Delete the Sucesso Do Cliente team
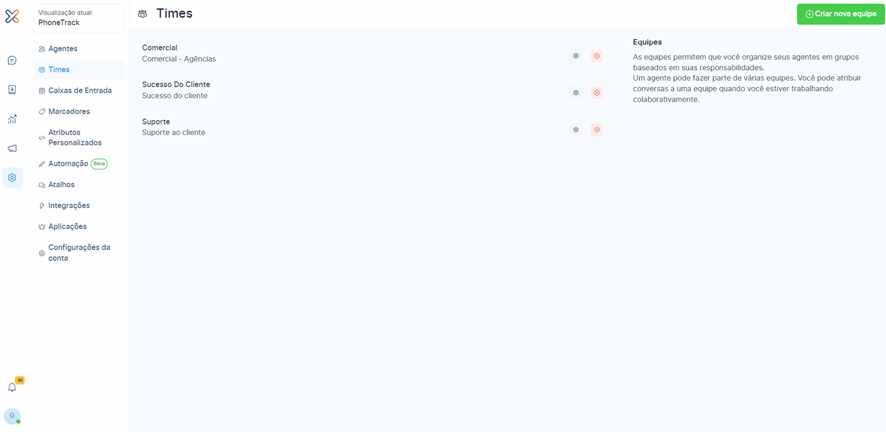Image resolution: width=886 pixels, height=432 pixels. 597,93
